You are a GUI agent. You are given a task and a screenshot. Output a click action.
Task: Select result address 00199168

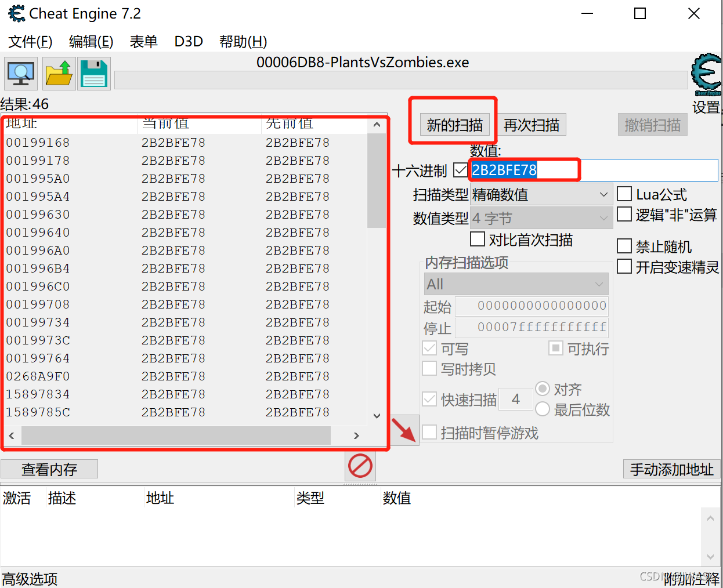(x=38, y=143)
